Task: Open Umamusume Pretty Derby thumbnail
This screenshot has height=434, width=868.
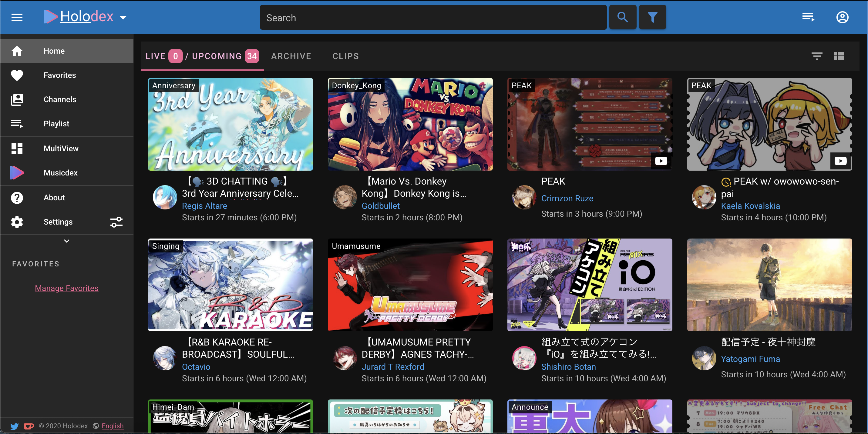Action: click(x=410, y=285)
